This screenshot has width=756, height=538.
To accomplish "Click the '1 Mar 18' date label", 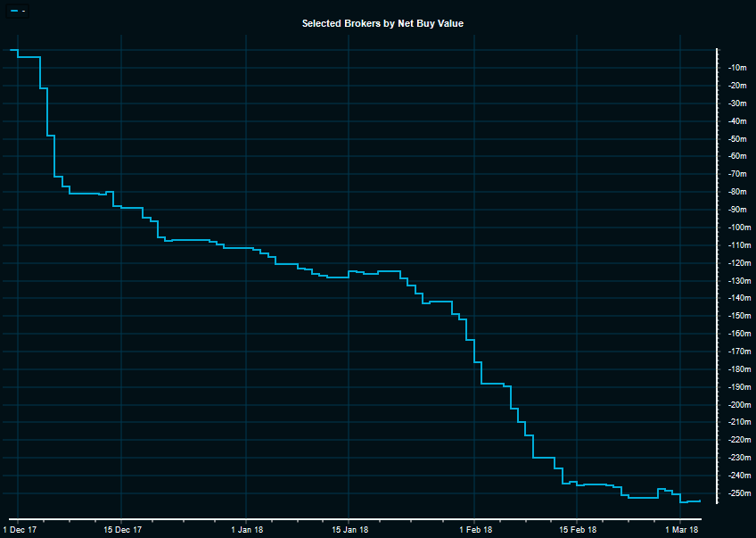I will pos(681,529).
